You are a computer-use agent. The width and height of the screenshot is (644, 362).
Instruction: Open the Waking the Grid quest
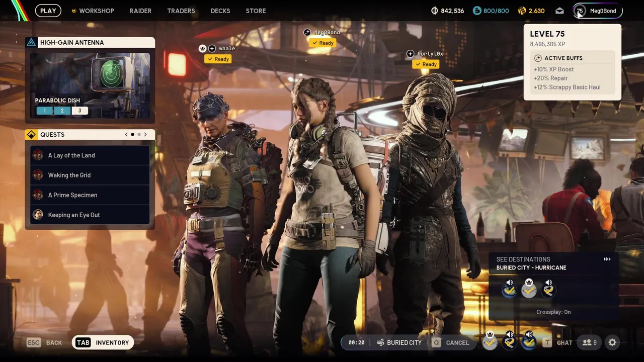[90, 175]
